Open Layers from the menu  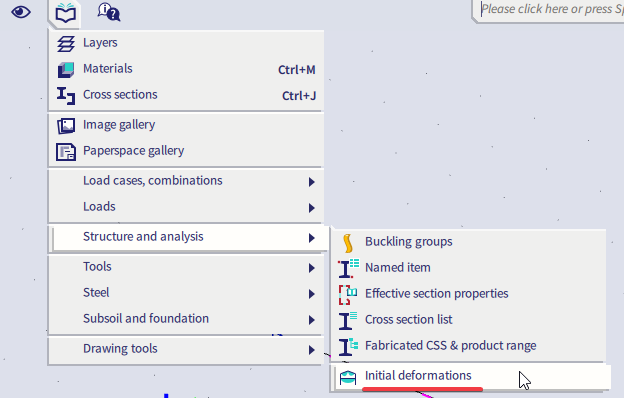coord(186,43)
